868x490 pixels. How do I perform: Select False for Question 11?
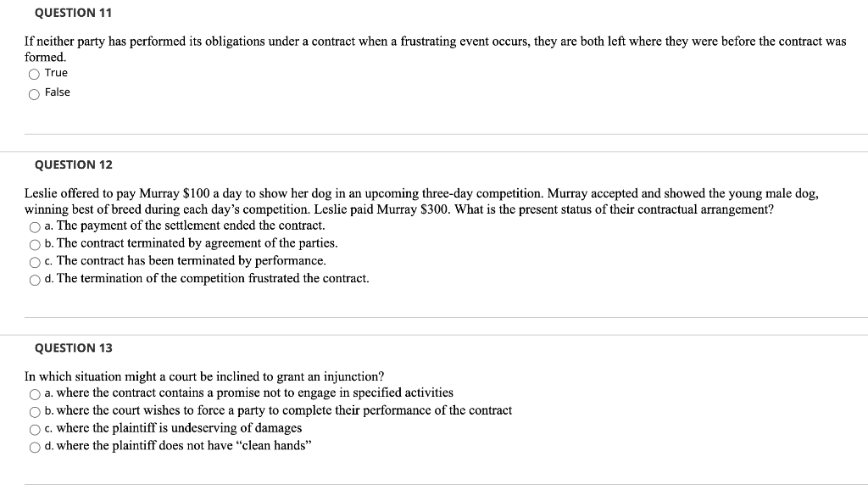[x=34, y=92]
